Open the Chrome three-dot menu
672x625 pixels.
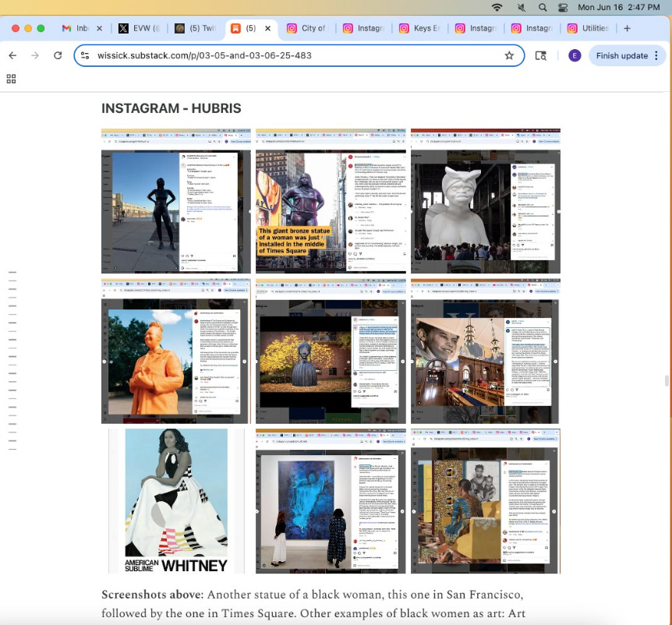click(x=656, y=55)
